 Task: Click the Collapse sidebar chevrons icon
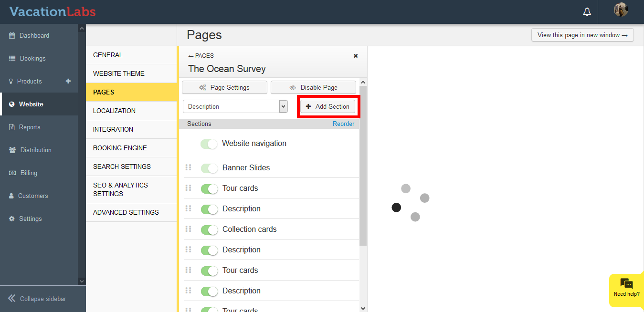(x=12, y=299)
